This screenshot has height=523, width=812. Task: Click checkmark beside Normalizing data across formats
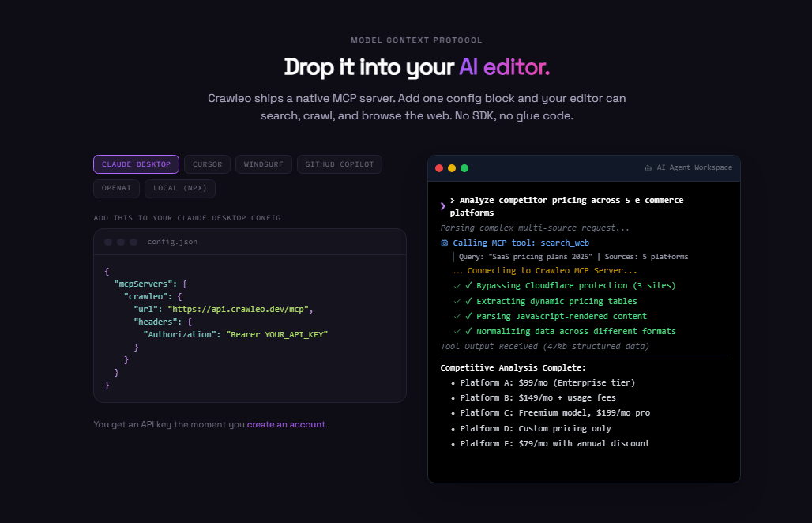click(457, 331)
